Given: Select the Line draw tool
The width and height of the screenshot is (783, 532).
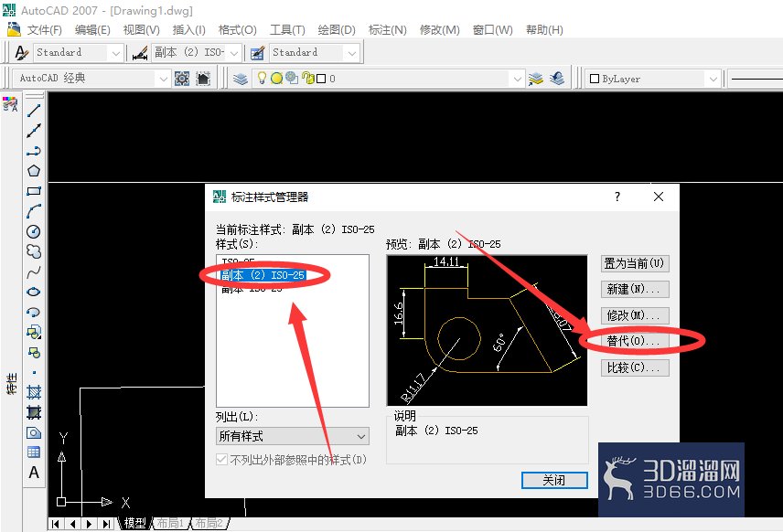Looking at the screenshot, I should (34, 111).
